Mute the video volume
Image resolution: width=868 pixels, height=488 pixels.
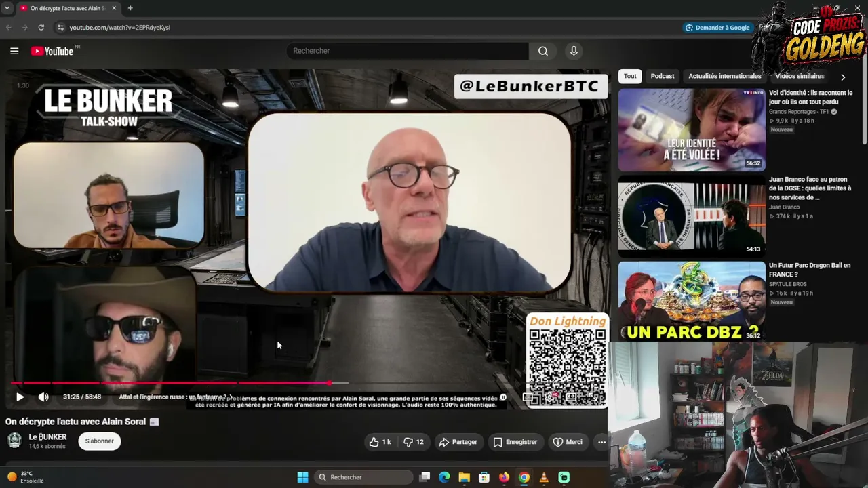click(x=43, y=397)
